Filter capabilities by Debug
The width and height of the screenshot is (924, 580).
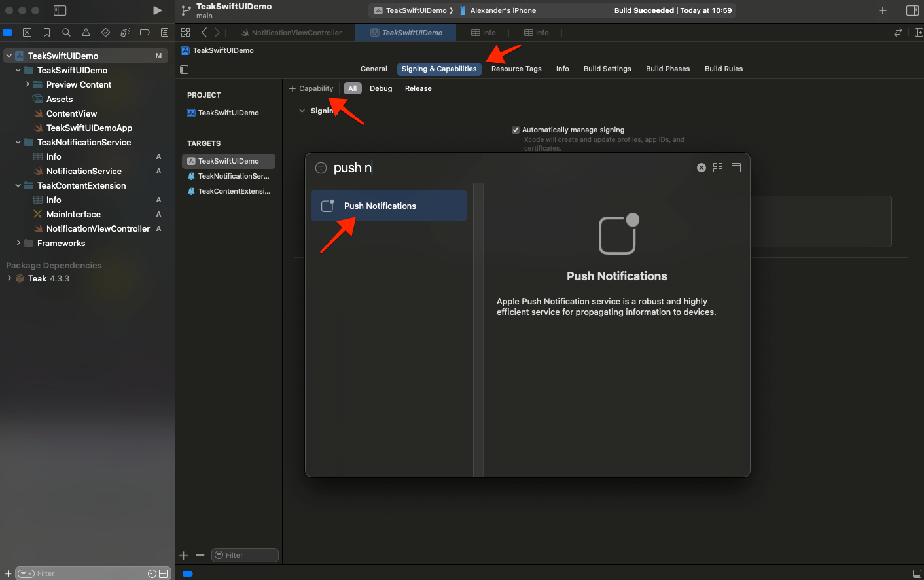click(x=381, y=88)
